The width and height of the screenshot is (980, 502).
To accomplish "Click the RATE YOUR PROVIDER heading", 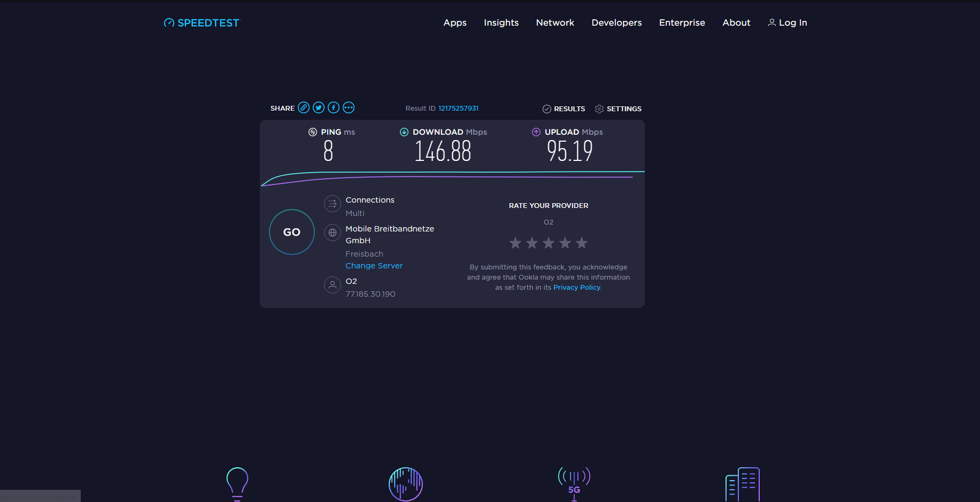I will [x=549, y=206].
